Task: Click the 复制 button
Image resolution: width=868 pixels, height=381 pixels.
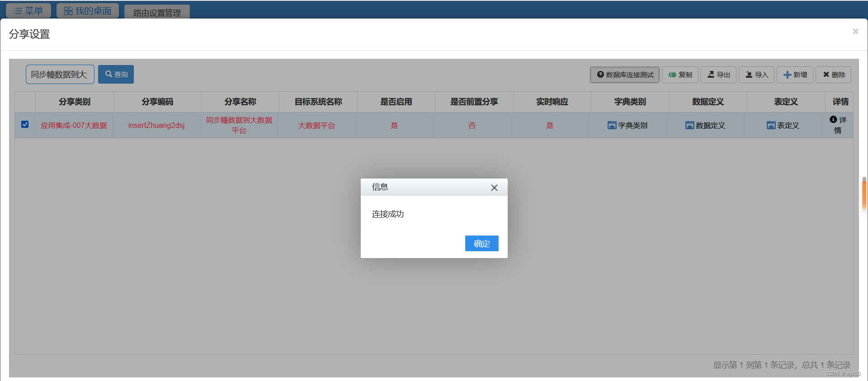Action: click(x=680, y=75)
